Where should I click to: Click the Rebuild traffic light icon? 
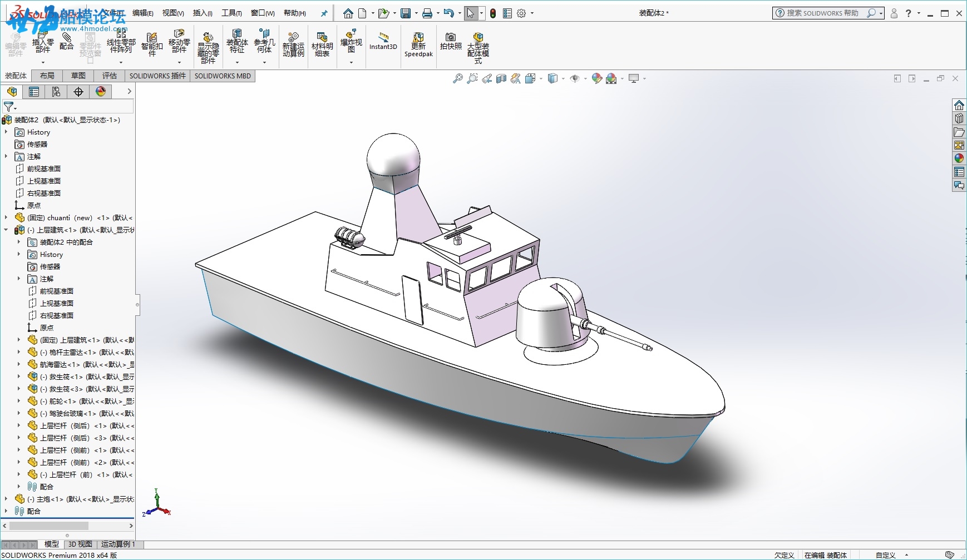click(x=493, y=13)
